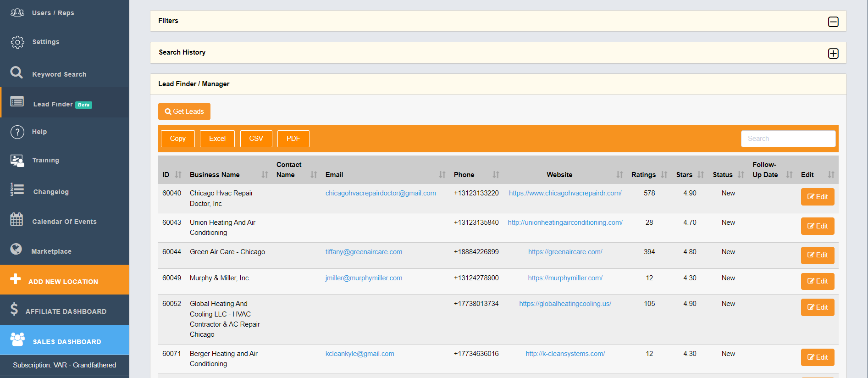Expand the Search History panel
Screen dimensions: 868x378
click(833, 53)
